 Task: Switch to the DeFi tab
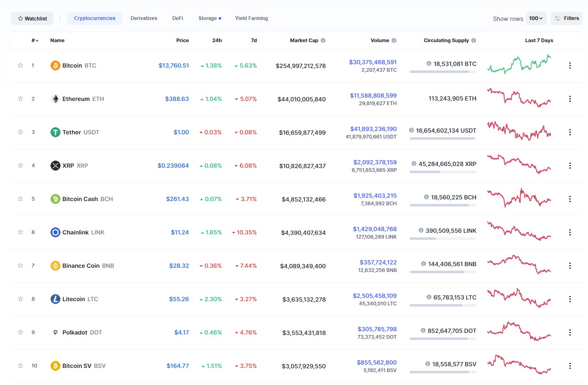tap(178, 18)
